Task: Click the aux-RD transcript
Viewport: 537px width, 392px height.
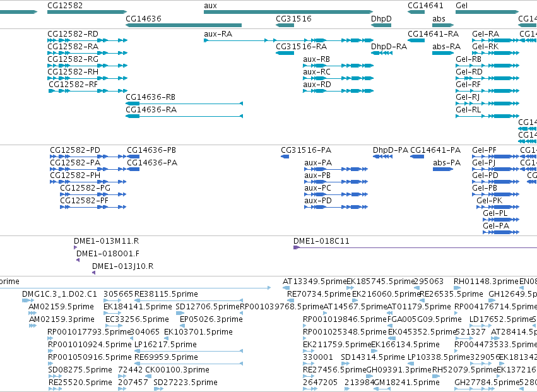Action: pos(338,91)
